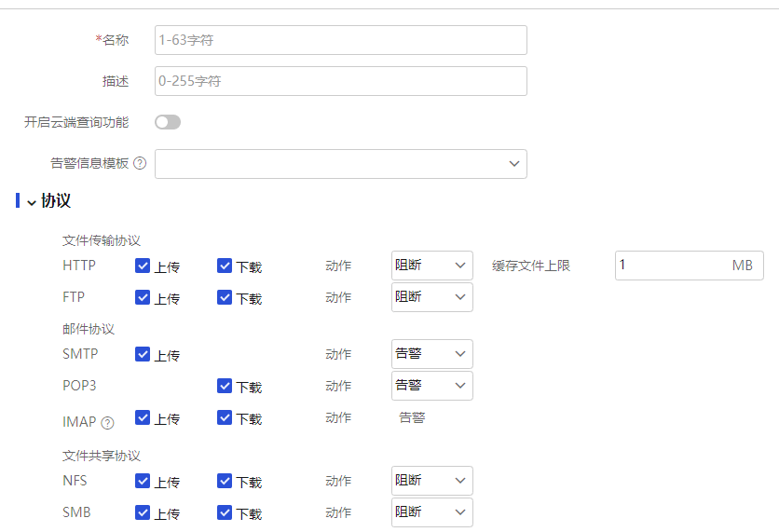Open SMTP 动作 dropdown set to 告警
The width and height of the screenshot is (779, 532).
431,354
